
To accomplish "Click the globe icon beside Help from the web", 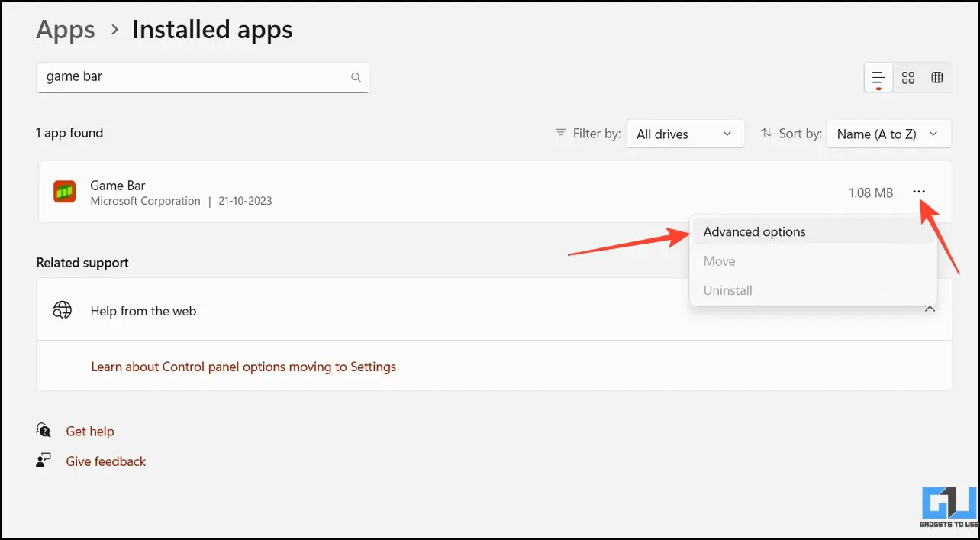I will click(63, 310).
